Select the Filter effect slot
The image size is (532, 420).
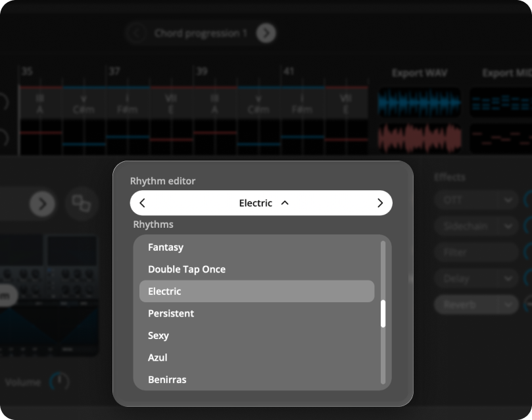[475, 252]
